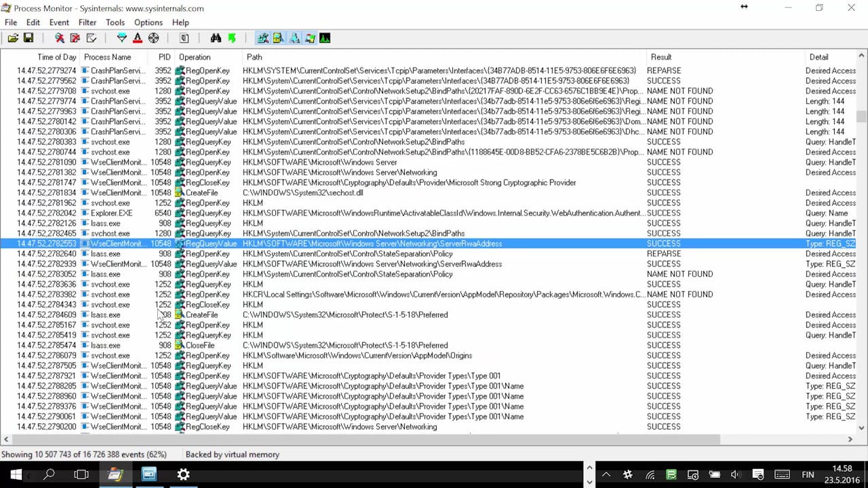Screen dimensions: 868x488
Task: Toggle Show Process and Thread Activity
Action: [x=310, y=38]
